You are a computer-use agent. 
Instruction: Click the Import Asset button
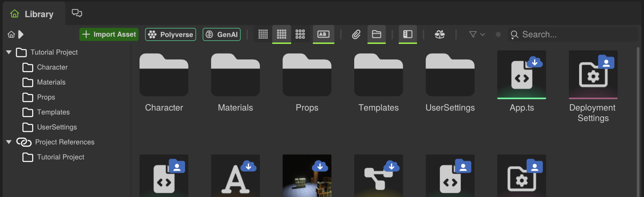point(109,34)
